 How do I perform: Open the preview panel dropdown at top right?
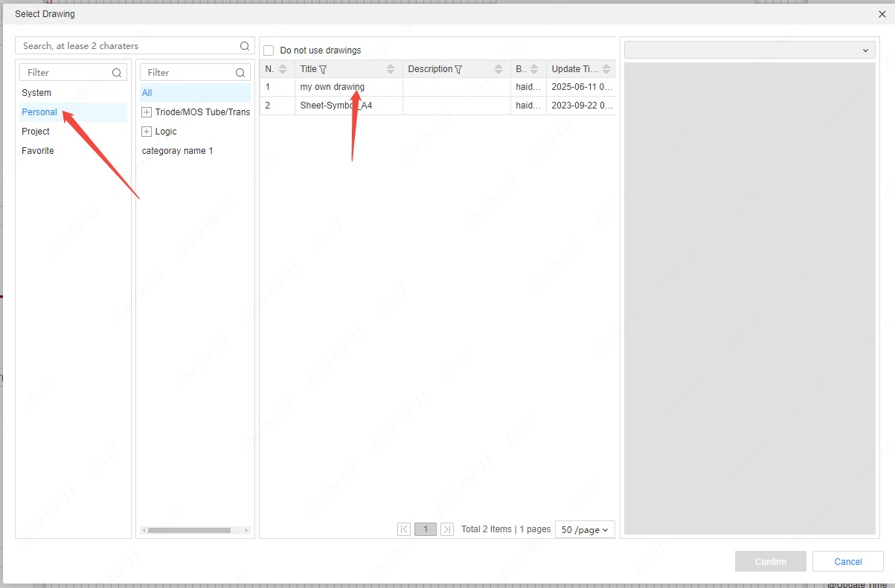pyautogui.click(x=749, y=50)
